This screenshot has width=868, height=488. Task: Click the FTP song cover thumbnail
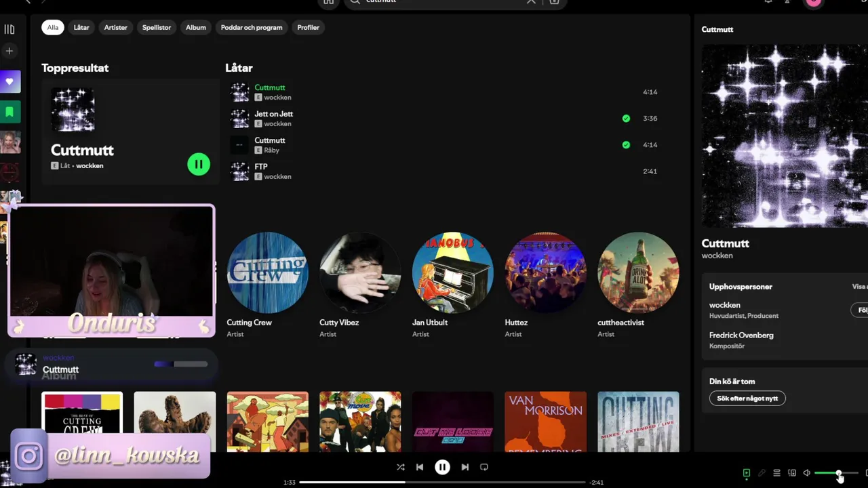(240, 171)
